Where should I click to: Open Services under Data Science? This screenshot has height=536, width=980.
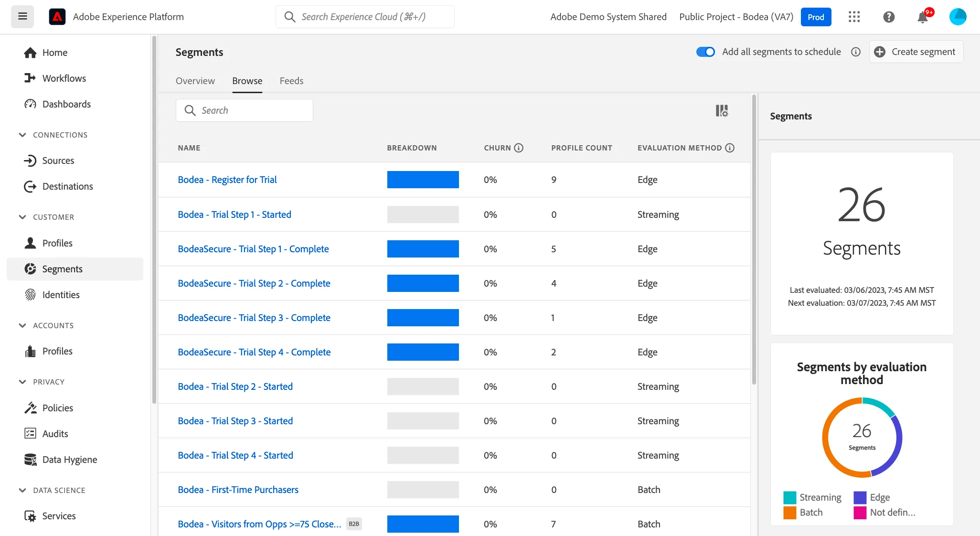[75, 516]
